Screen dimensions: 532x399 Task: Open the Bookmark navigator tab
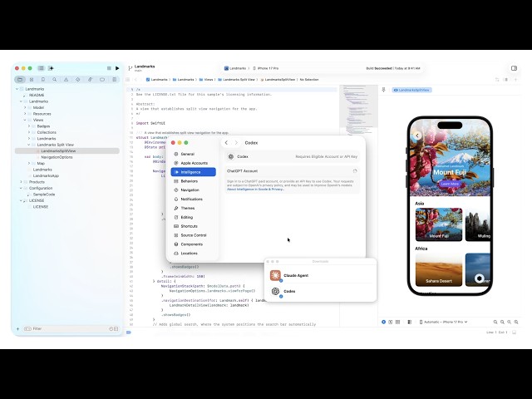click(x=43, y=80)
